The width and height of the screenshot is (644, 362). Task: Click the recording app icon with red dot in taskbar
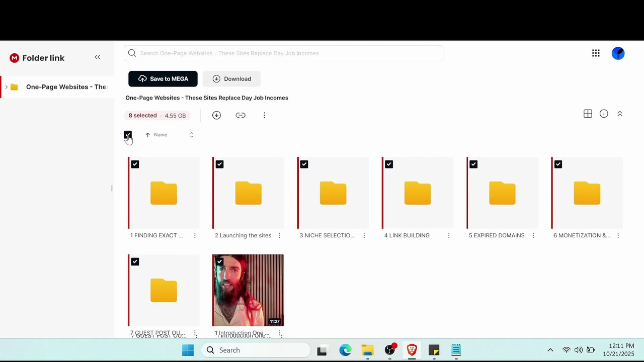pos(390,350)
